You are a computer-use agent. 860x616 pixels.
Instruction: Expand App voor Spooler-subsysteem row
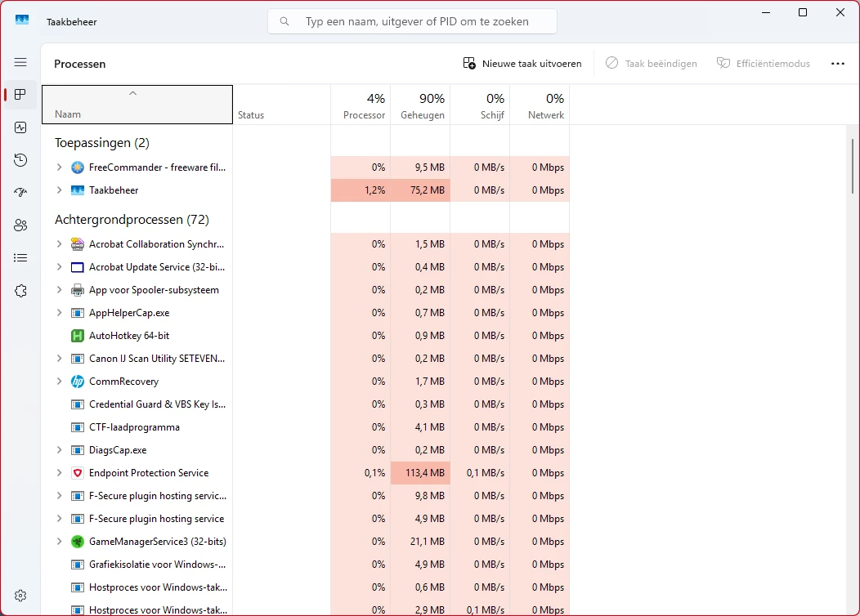click(x=59, y=290)
